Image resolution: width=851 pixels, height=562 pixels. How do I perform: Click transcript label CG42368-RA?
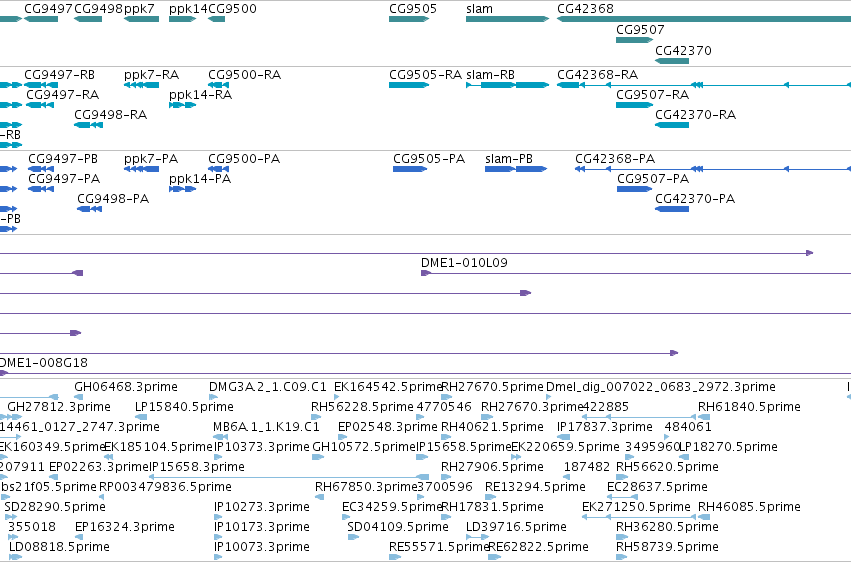598,75
